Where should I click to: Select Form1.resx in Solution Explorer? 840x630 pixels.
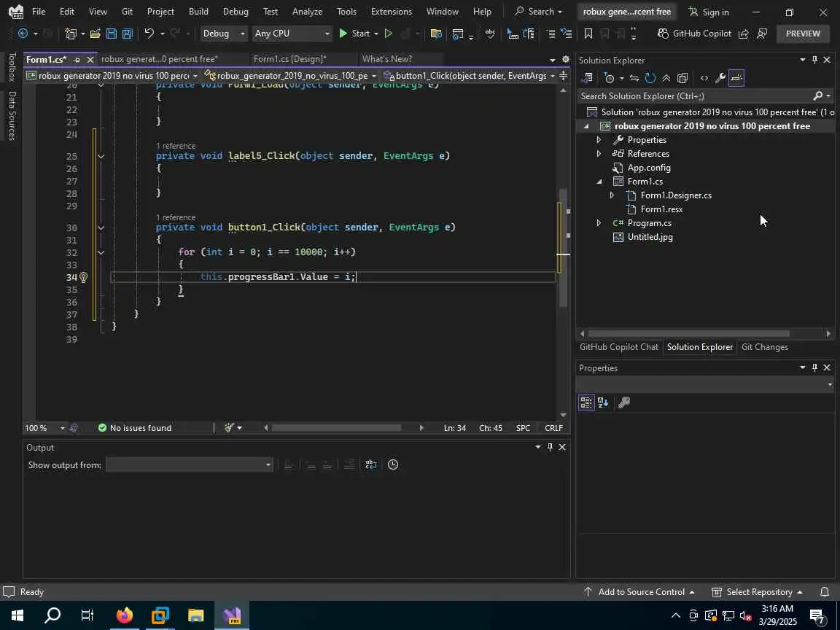click(661, 209)
